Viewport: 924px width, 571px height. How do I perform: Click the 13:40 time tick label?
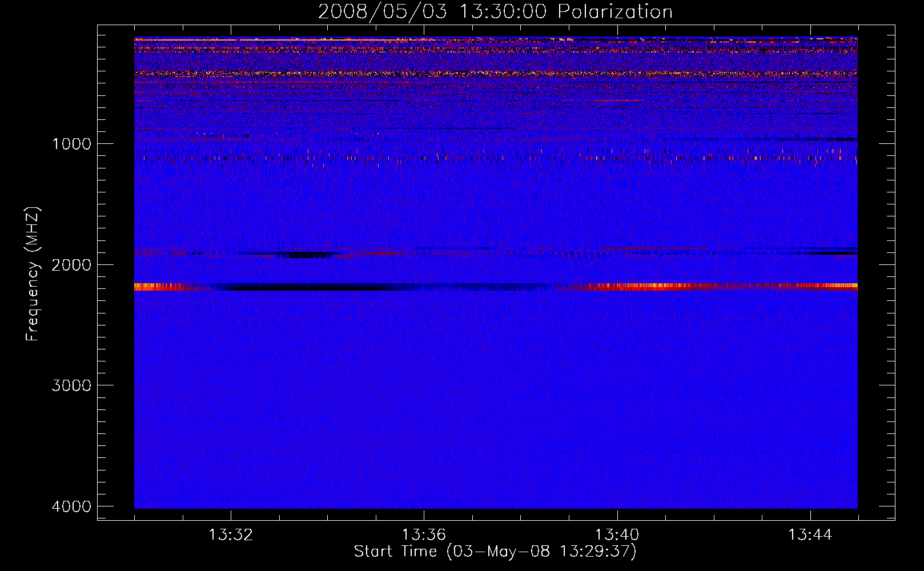click(617, 535)
